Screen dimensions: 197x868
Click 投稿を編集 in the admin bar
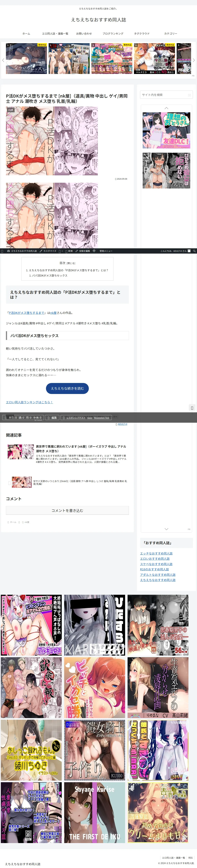(83, 251)
